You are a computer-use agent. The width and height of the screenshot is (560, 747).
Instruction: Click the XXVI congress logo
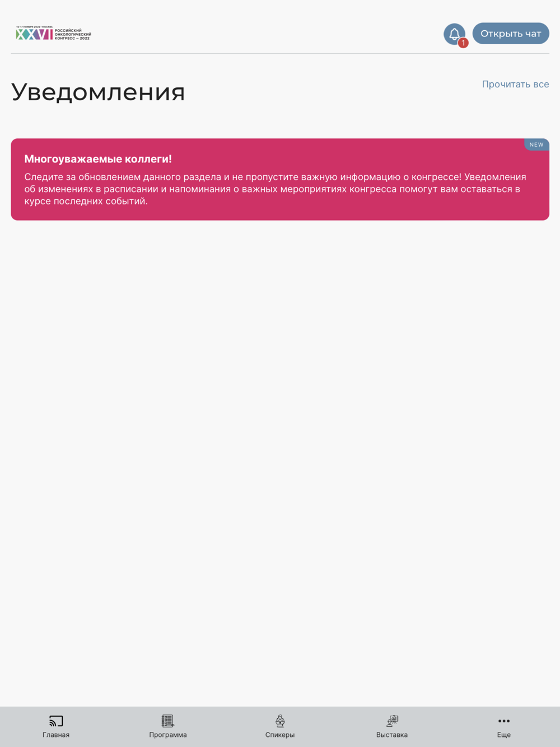34,34
